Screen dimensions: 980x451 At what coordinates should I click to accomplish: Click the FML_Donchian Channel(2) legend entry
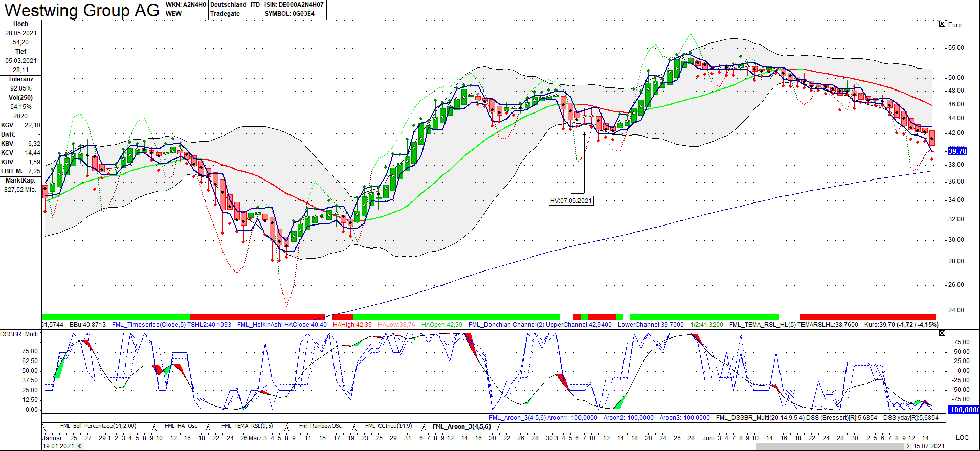(x=506, y=325)
